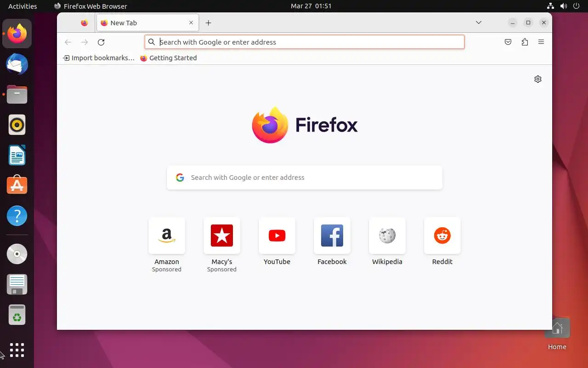Minimize the Firefox window
This screenshot has height=368, width=588.
[513, 23]
